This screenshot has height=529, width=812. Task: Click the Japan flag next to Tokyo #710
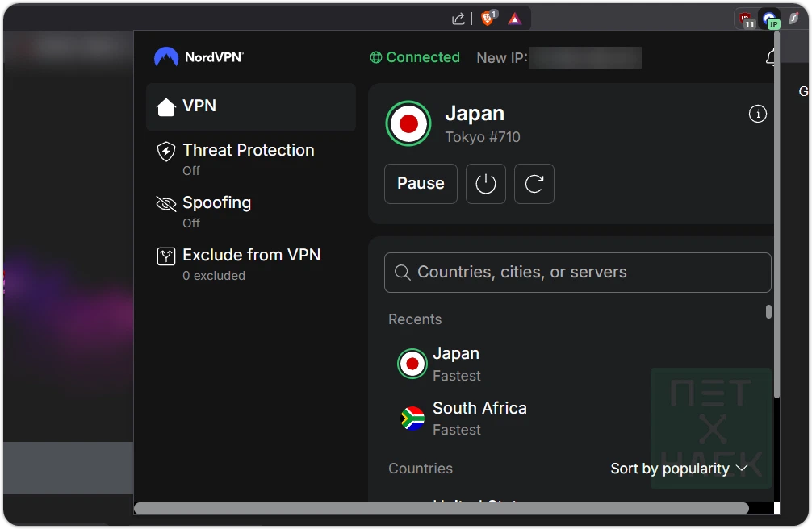pos(408,123)
